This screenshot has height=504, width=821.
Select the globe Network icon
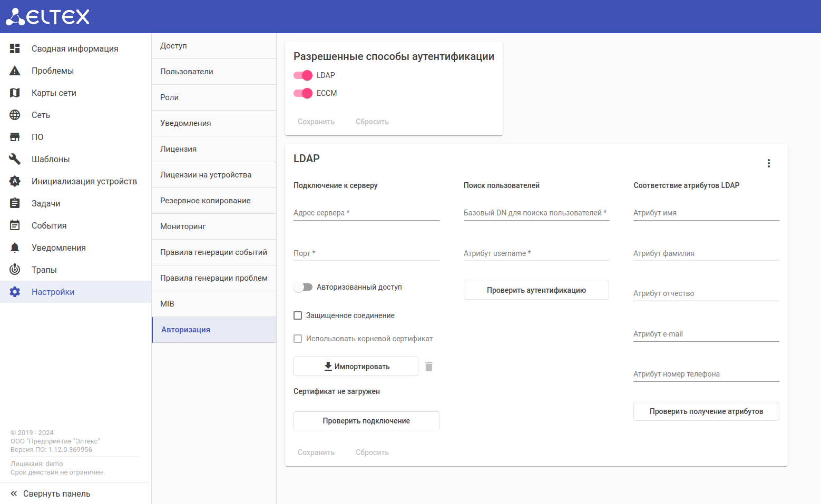tap(15, 115)
